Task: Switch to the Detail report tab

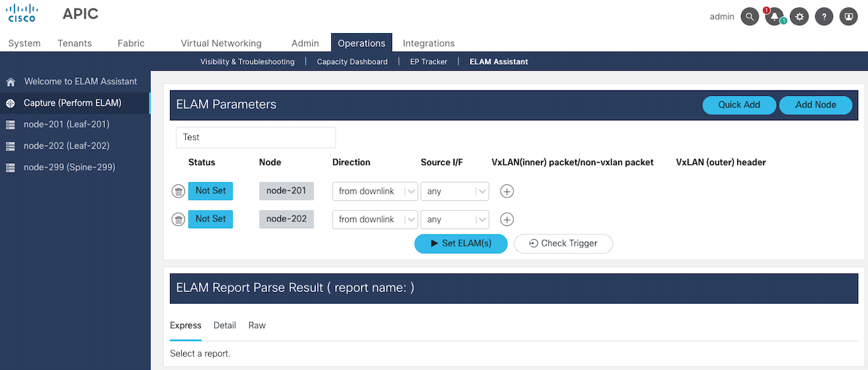Action: click(x=225, y=325)
